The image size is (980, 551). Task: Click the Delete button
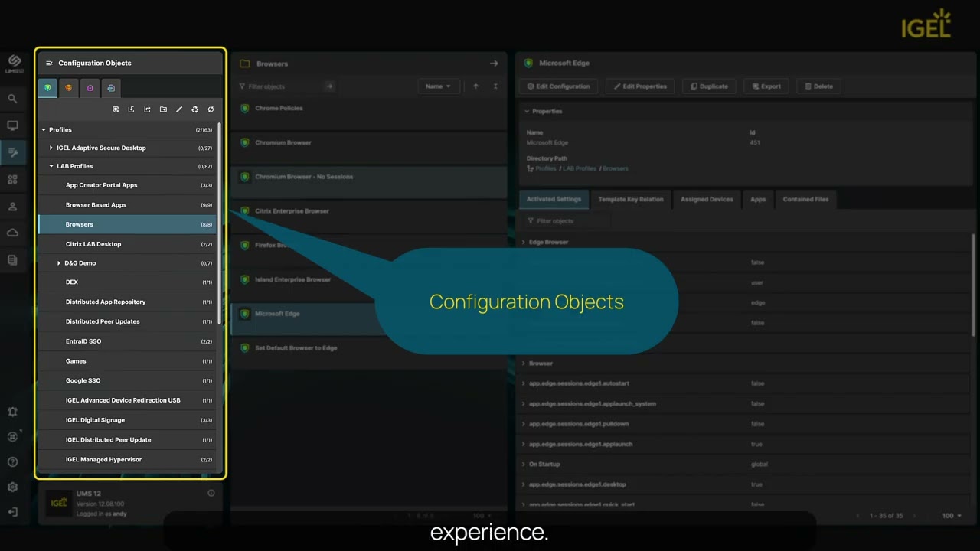click(x=819, y=86)
